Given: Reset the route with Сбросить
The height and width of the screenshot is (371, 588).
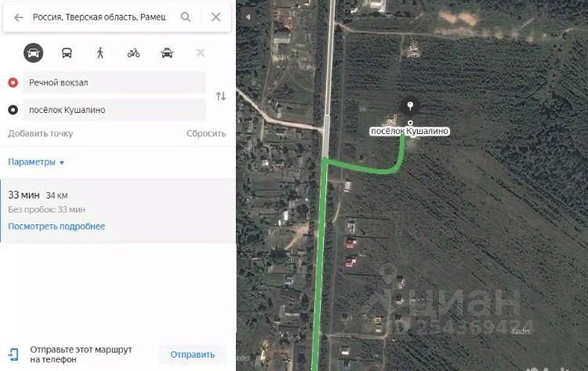Looking at the screenshot, I should (x=206, y=133).
